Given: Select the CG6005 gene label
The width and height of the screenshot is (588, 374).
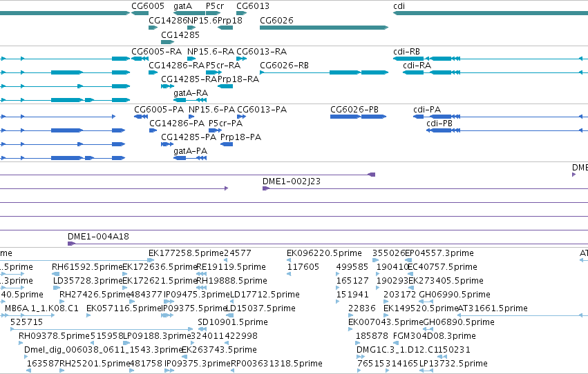Looking at the screenshot, I should (148, 6).
